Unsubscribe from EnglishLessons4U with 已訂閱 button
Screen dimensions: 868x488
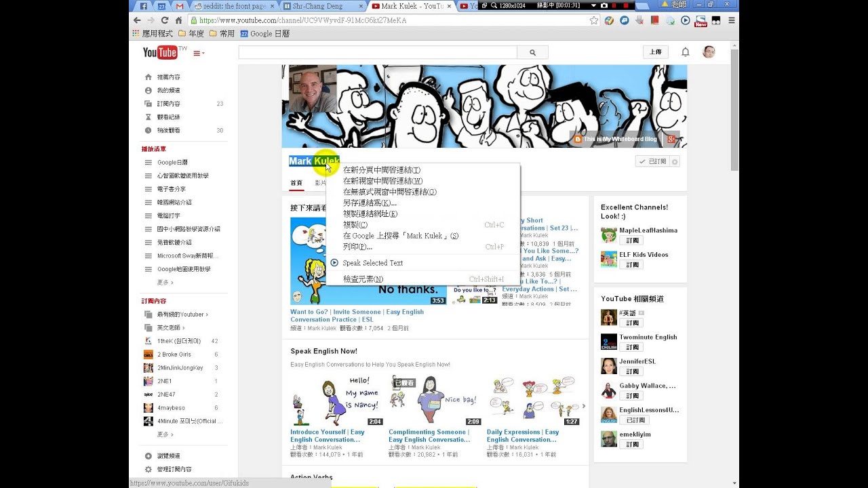(x=635, y=420)
